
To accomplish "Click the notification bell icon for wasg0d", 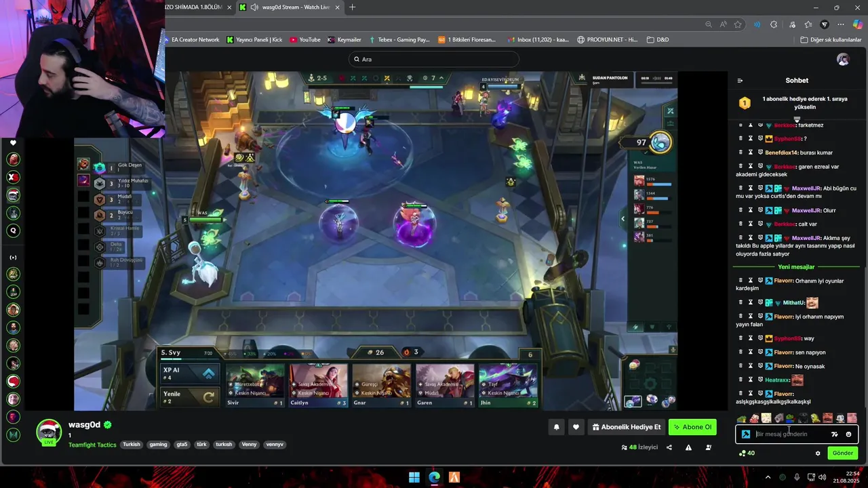I will point(557,427).
